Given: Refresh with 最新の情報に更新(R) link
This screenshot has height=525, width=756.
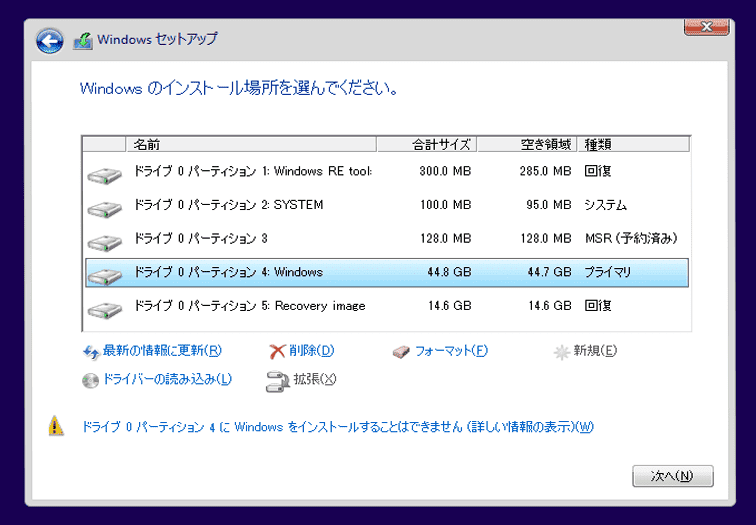Looking at the screenshot, I should (x=162, y=350).
